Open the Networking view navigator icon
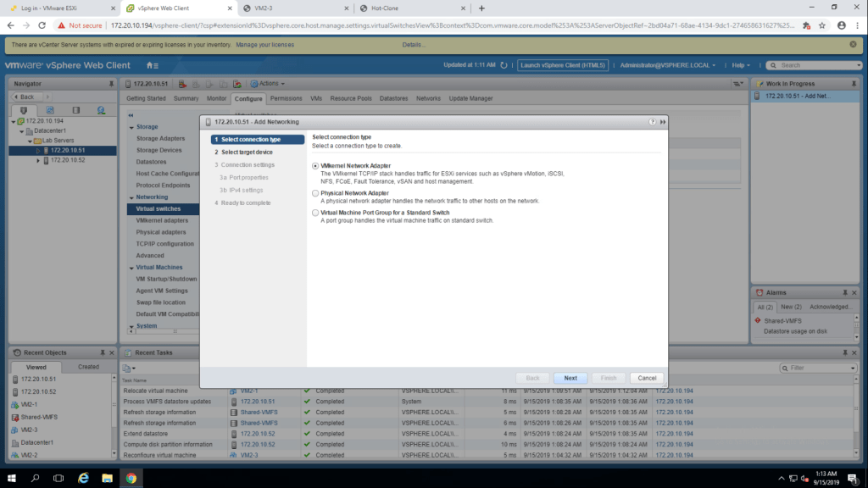 point(101,110)
